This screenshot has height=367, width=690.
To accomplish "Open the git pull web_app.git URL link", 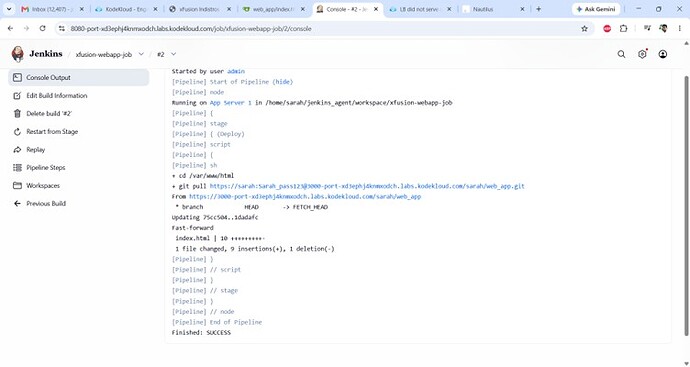I will (367, 186).
